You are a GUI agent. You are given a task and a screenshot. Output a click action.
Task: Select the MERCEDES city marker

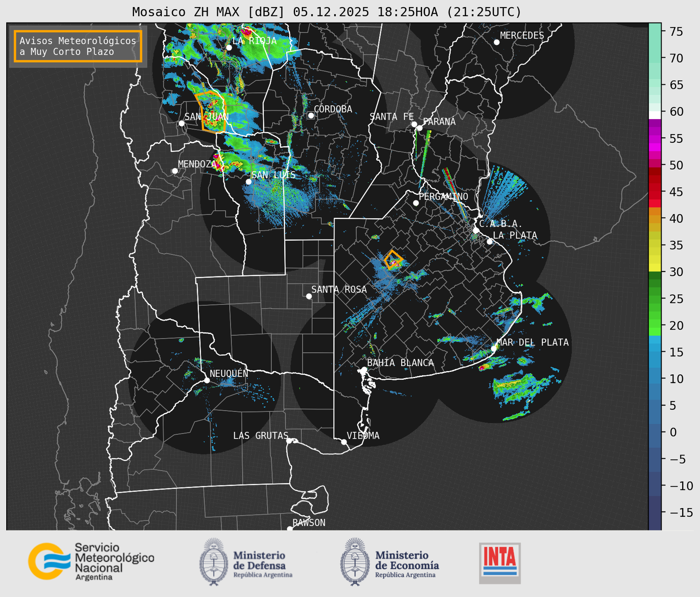pyautogui.click(x=497, y=42)
